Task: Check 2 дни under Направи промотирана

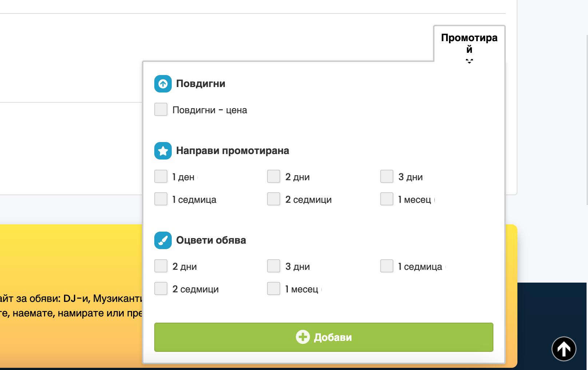Action: pos(274,176)
